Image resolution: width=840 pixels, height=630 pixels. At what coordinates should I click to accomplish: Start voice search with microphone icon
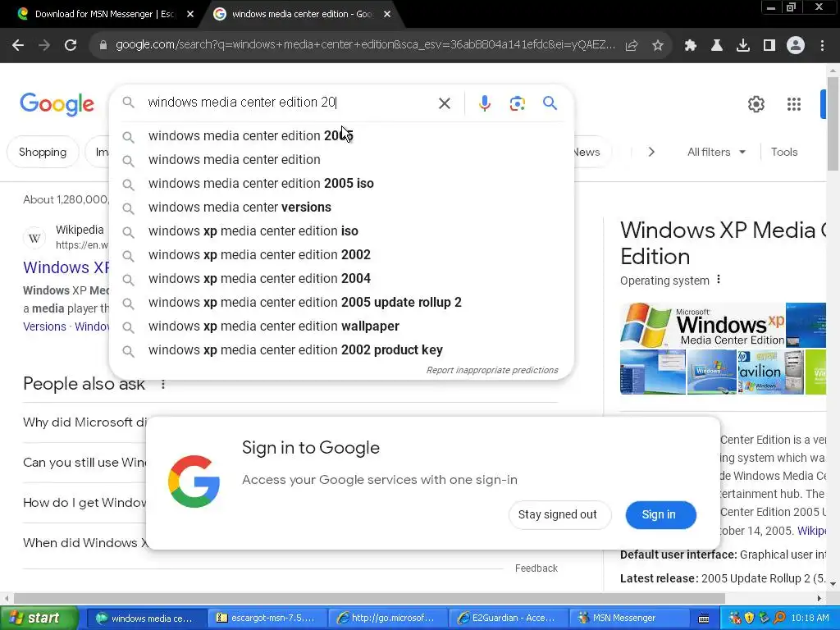click(485, 103)
